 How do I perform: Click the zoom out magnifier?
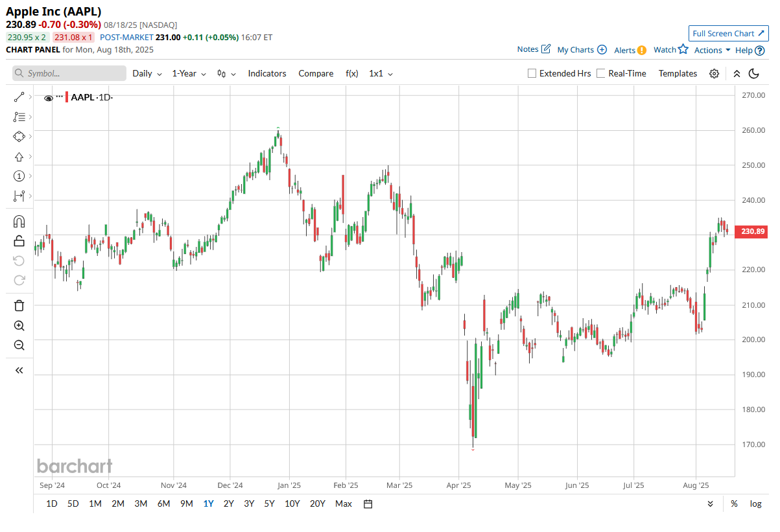click(19, 345)
